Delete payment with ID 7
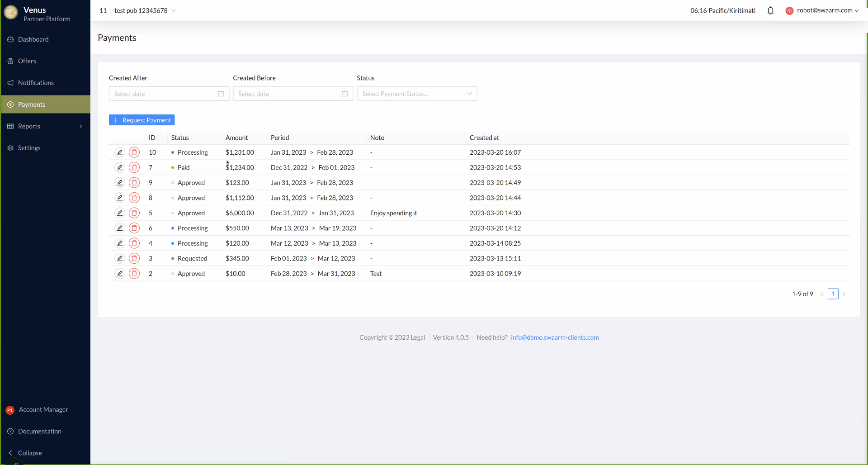This screenshot has width=868, height=465. point(134,168)
